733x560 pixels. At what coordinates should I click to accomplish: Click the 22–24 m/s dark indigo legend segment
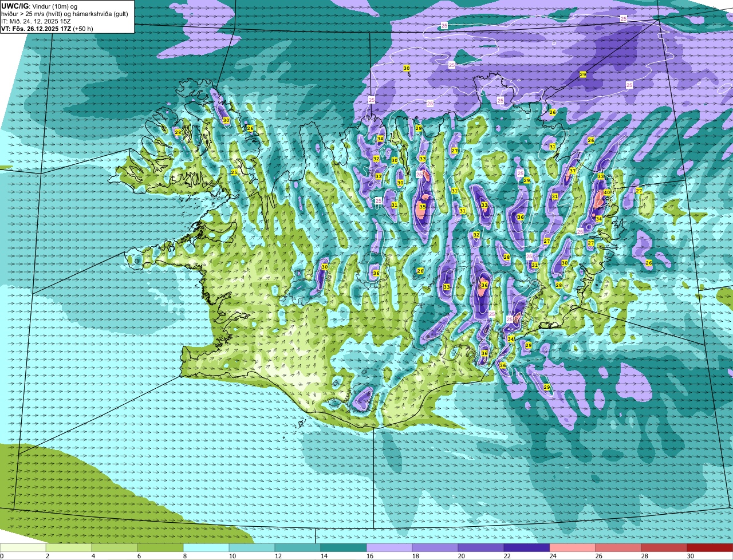pyautogui.click(x=527, y=547)
